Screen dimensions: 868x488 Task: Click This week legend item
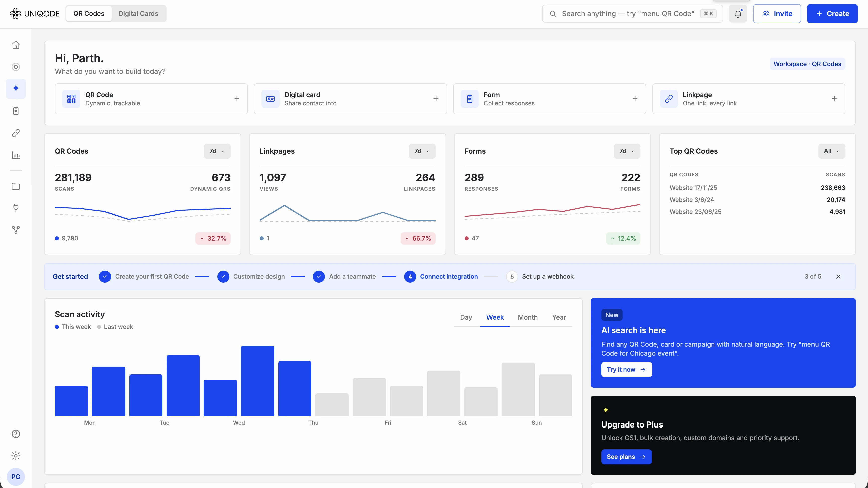73,327
